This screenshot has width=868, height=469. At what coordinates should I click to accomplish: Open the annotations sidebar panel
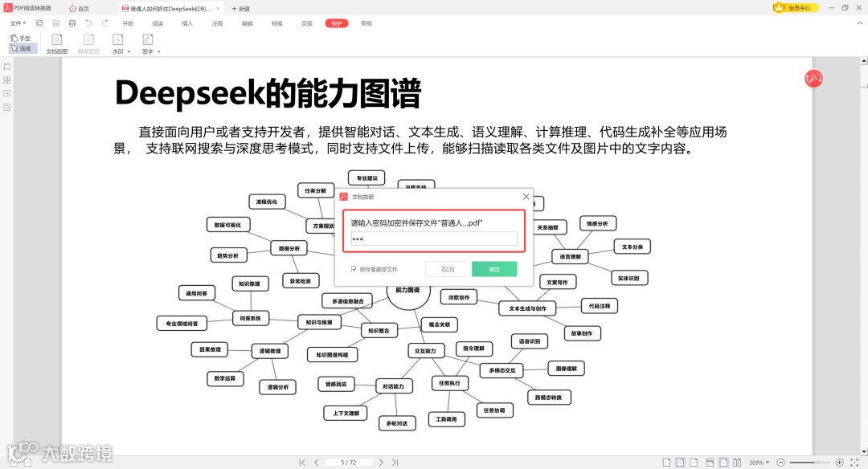pos(7,93)
